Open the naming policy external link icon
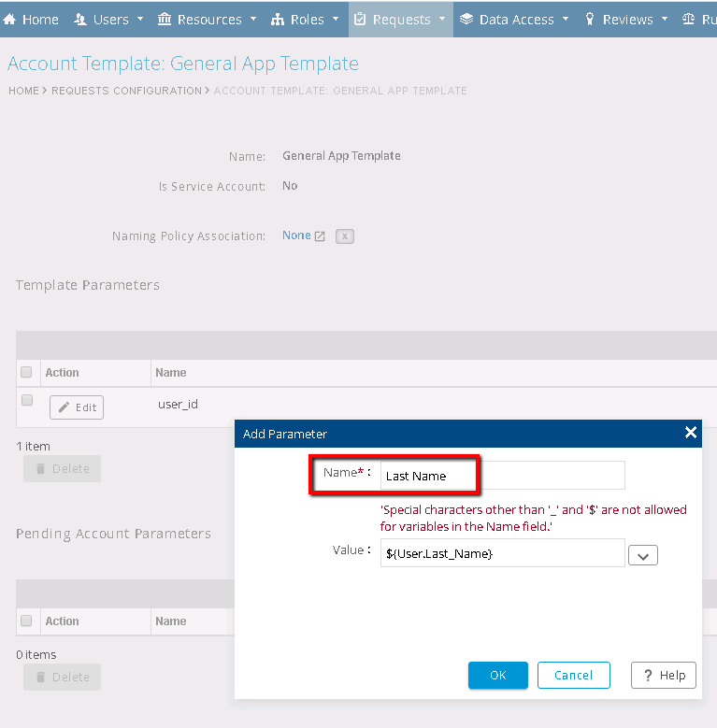This screenshot has height=728, width=717. click(x=320, y=236)
